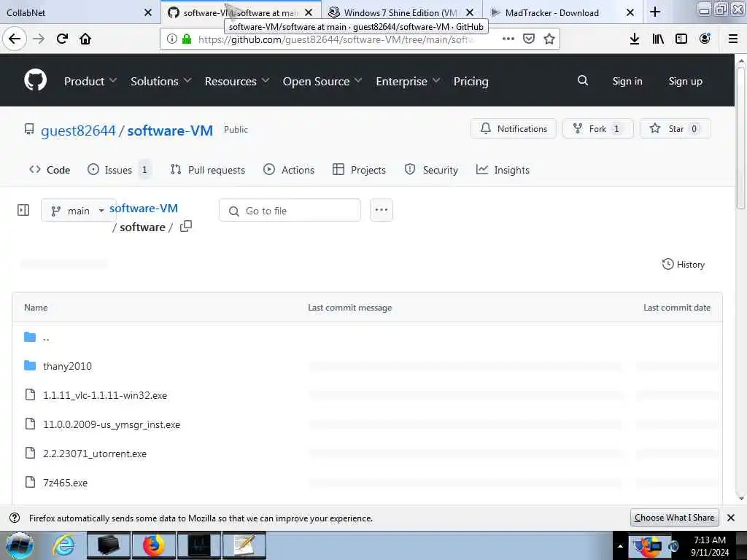Expand the Resources menu
Screen dimensions: 747x560
237,82
